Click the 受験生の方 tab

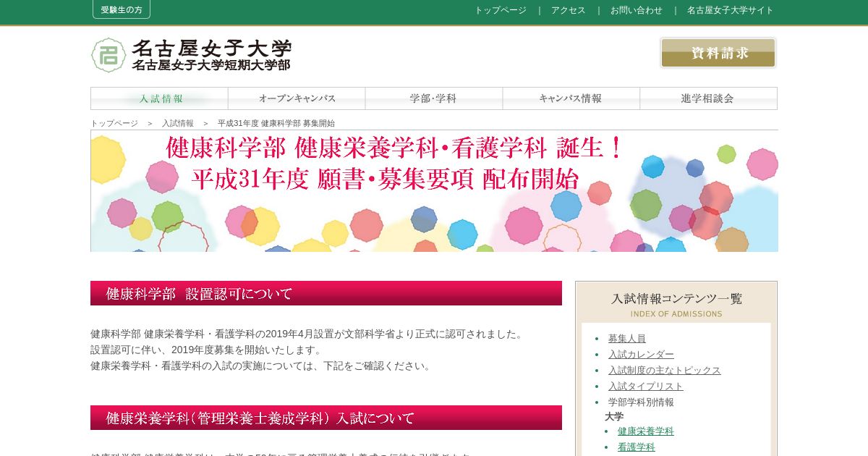[x=122, y=9]
